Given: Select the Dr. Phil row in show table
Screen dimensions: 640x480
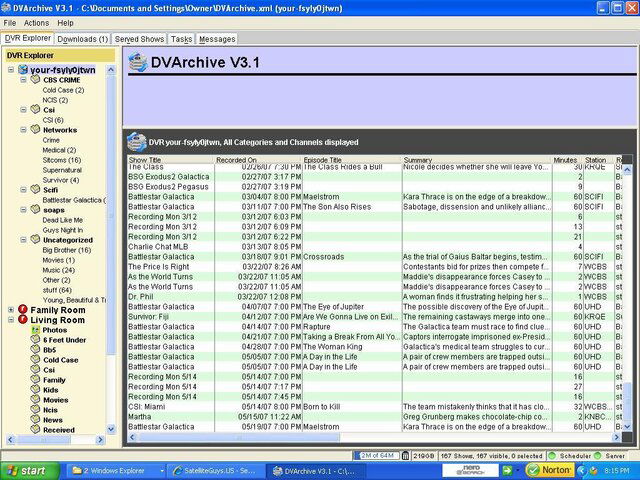Looking at the screenshot, I should [375, 297].
